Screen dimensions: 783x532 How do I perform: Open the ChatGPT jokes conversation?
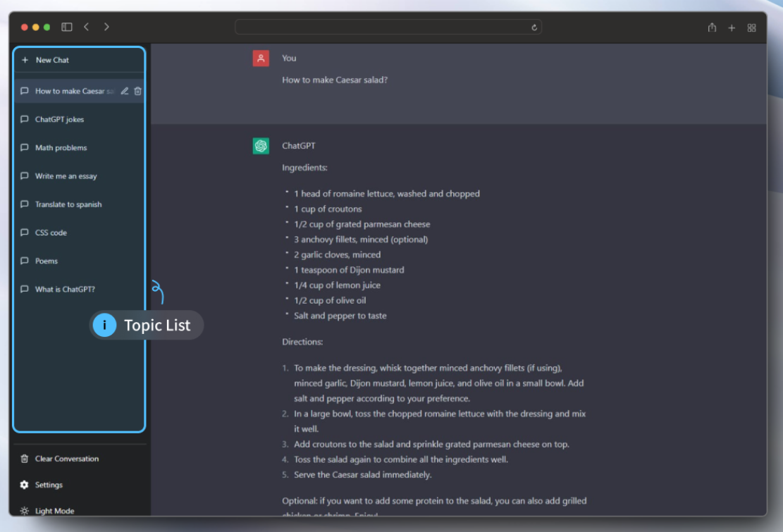[59, 120]
